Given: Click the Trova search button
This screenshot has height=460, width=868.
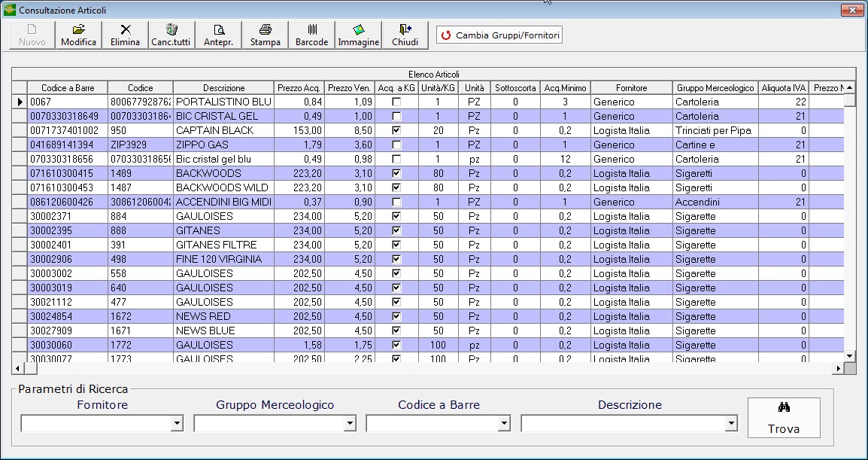Looking at the screenshot, I should pyautogui.click(x=784, y=418).
